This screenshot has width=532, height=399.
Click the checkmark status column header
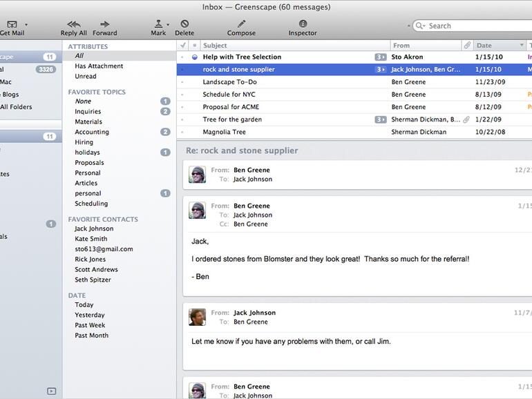point(183,46)
